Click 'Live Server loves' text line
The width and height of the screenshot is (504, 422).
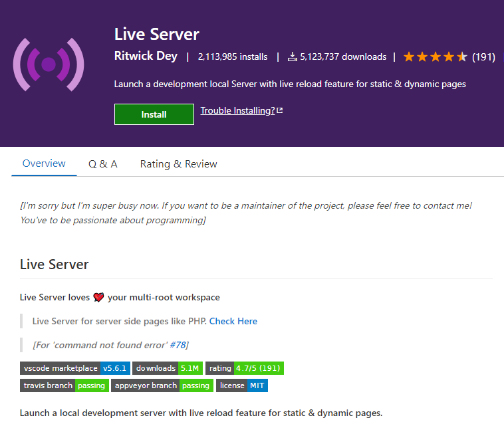pos(120,297)
